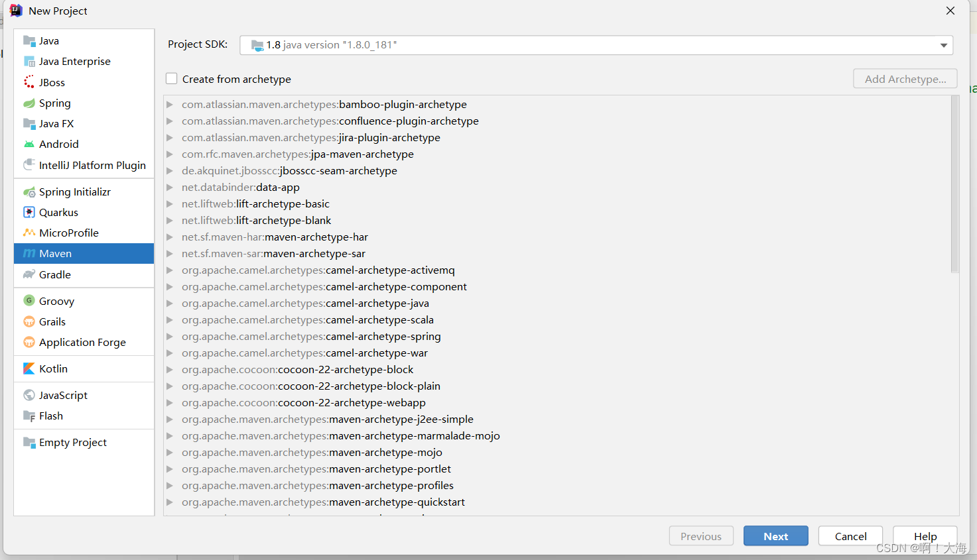The height and width of the screenshot is (560, 977).
Task: Expand the jpa-maven-archetype node
Action: coord(170,154)
